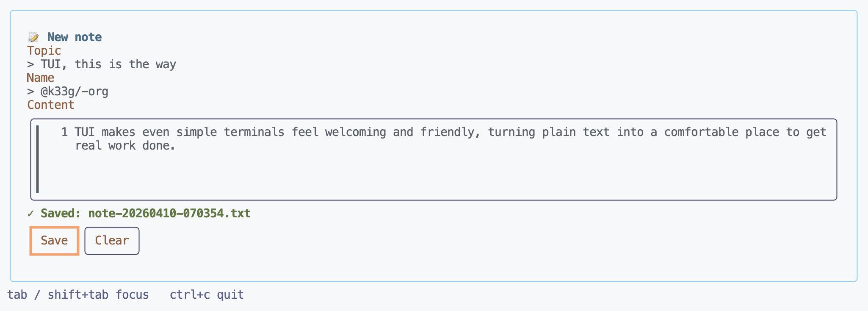Click the memo pencil icon beside New note
Screen dimensions: 868x311
33,37
